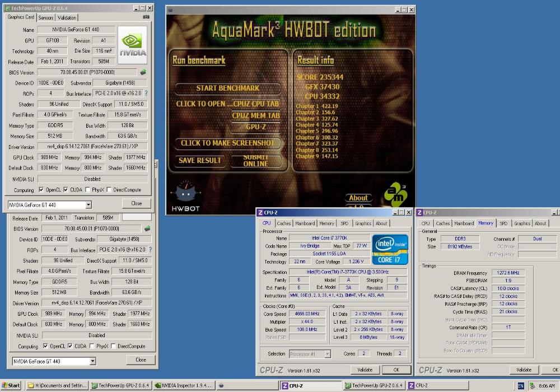The image size is (560, 392).
Task: Open SPD tab in CPU-Z Memory window
Action: click(x=503, y=223)
